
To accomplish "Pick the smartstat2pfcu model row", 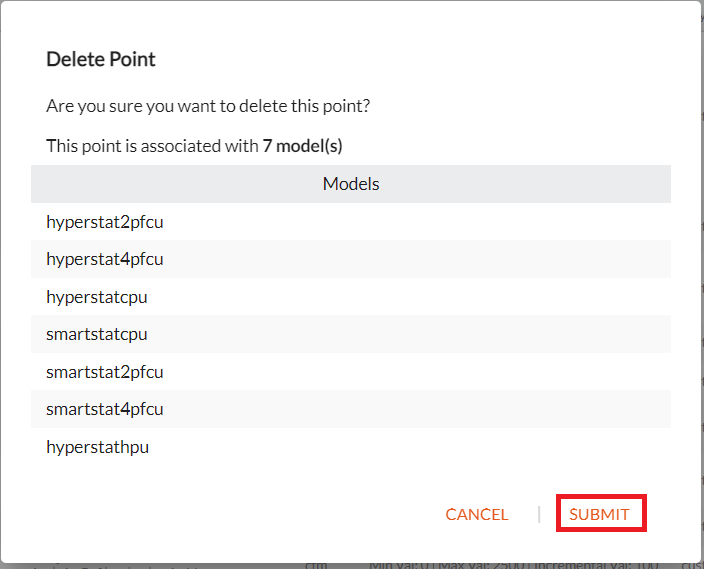I will pos(351,372).
